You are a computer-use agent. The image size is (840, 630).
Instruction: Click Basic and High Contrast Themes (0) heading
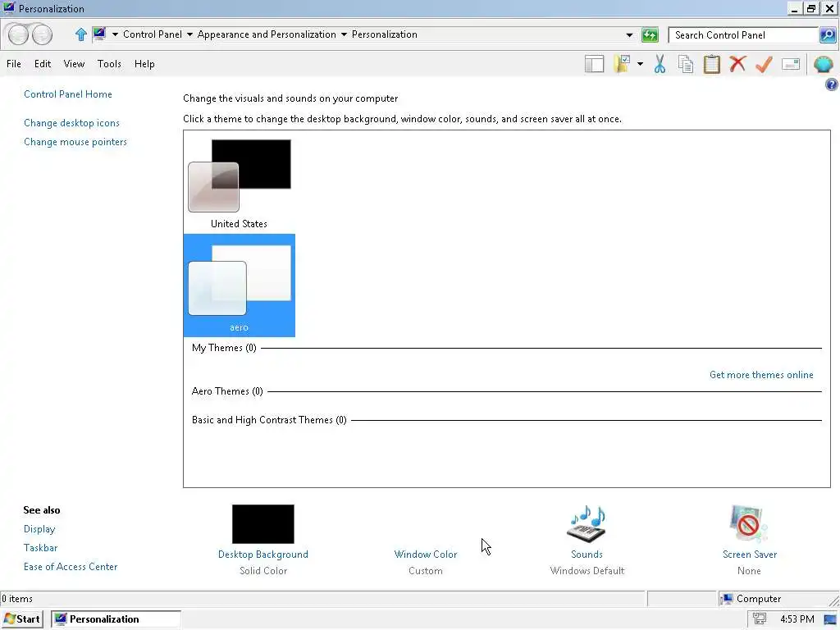tap(269, 420)
